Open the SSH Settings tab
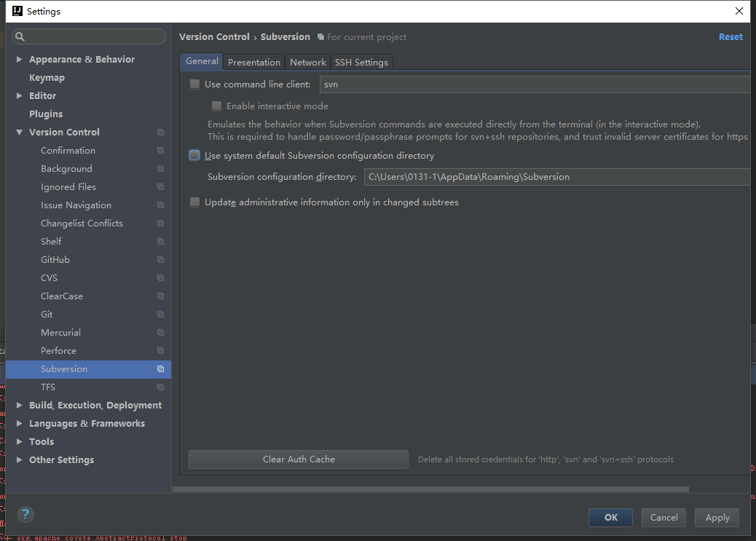756x541 pixels. tap(361, 62)
